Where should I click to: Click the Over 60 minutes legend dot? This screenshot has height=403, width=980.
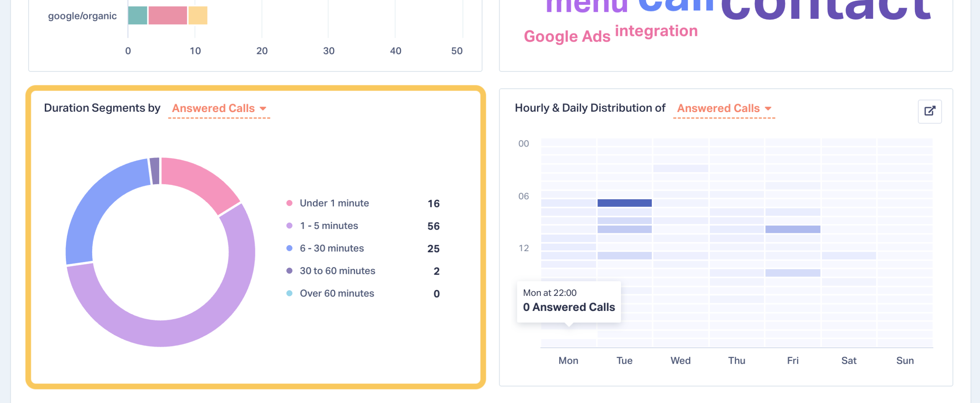click(289, 293)
